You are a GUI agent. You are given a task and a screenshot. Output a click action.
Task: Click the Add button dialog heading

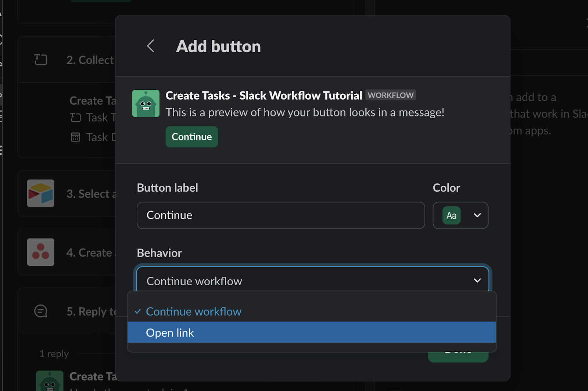click(218, 46)
